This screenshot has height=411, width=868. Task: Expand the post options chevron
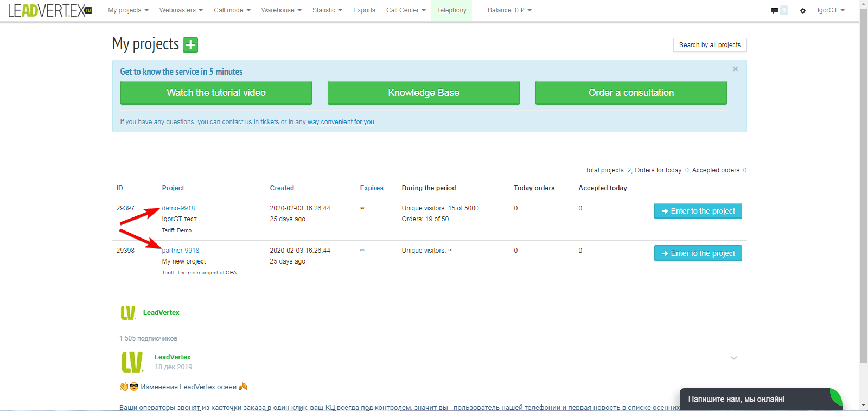pyautogui.click(x=734, y=358)
